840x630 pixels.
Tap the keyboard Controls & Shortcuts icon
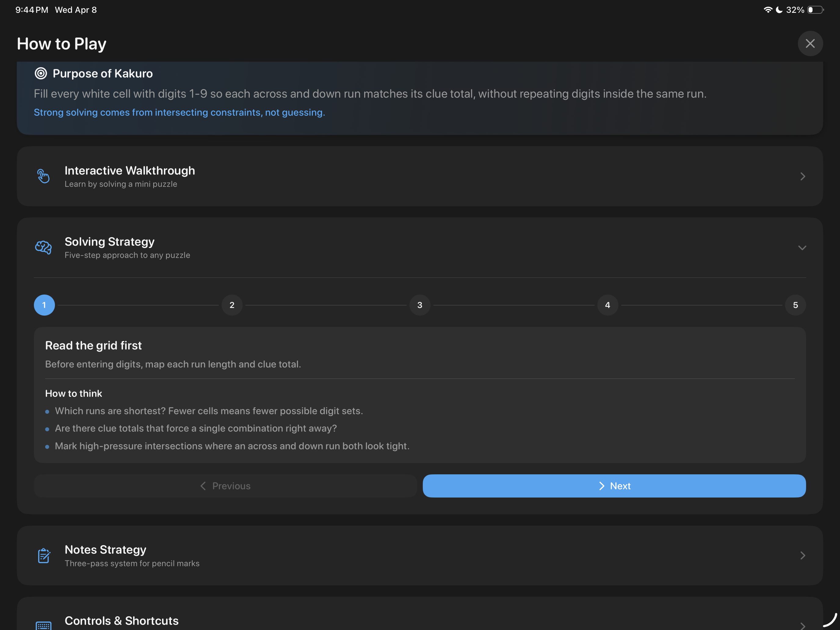click(43, 625)
